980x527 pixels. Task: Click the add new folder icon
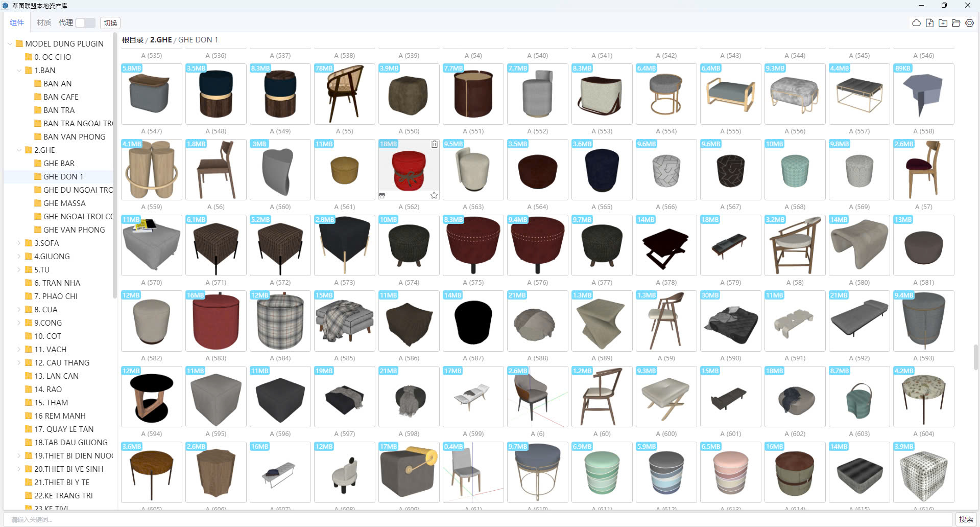pos(943,23)
